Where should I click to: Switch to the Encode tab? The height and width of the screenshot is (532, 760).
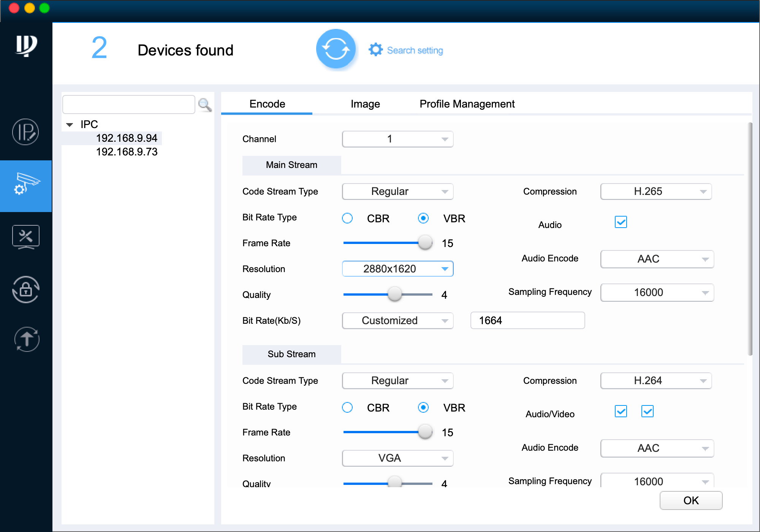tap(267, 104)
